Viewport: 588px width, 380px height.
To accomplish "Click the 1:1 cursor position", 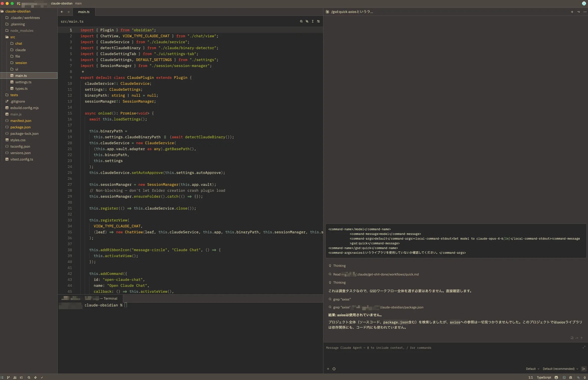I will click(x=531, y=378).
